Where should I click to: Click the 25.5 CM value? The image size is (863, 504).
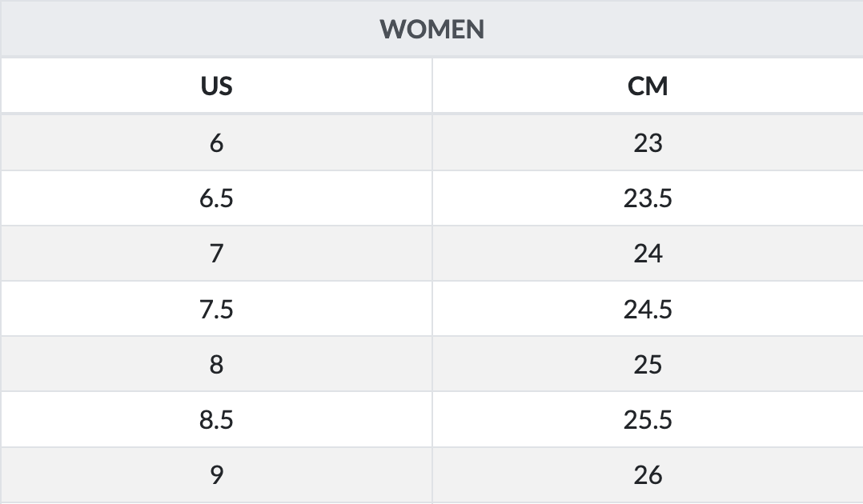(648, 419)
